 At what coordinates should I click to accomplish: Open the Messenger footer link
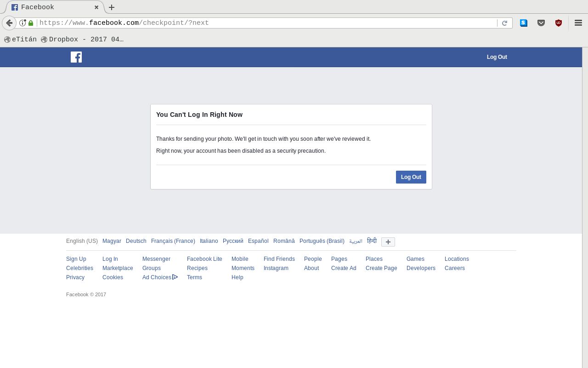(x=156, y=259)
